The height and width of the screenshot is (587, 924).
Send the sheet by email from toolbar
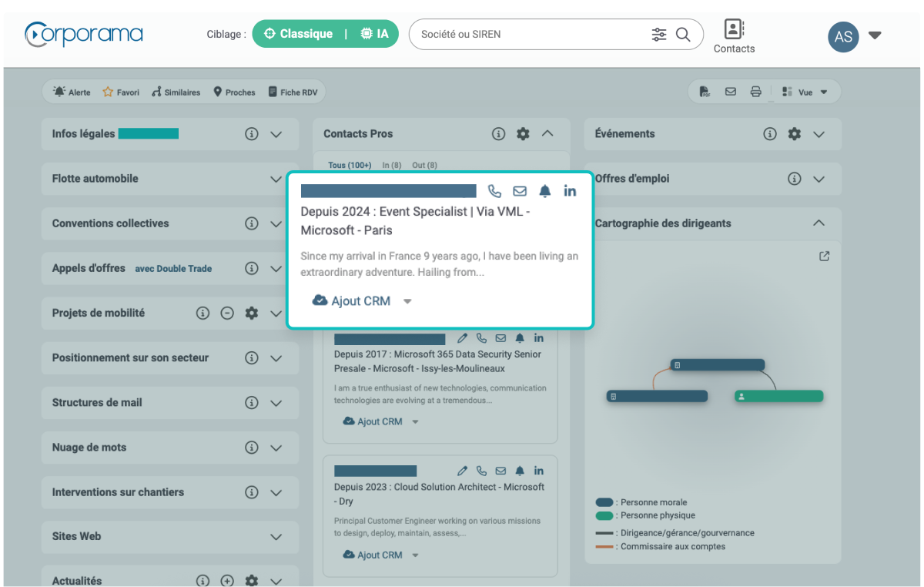coord(731,92)
